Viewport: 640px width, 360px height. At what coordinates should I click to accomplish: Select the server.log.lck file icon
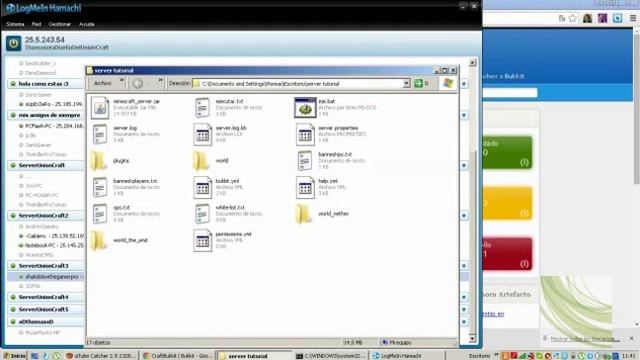click(202, 134)
